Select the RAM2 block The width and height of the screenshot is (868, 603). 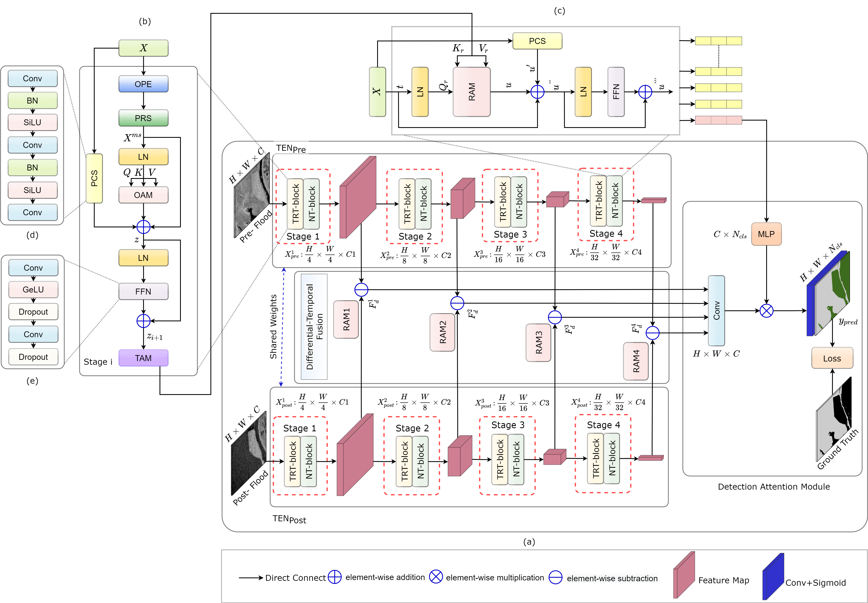click(442, 333)
